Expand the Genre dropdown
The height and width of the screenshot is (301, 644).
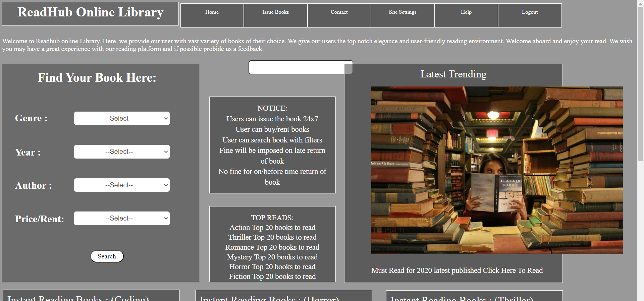coord(122,118)
